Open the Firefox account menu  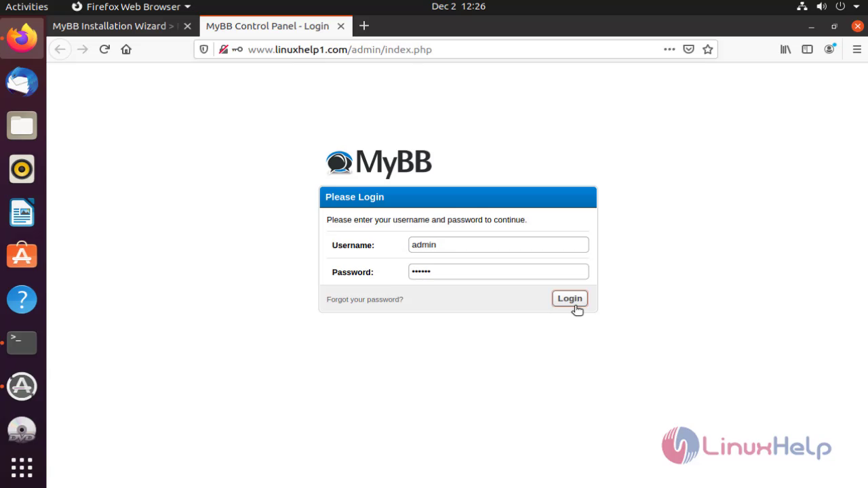(x=829, y=49)
